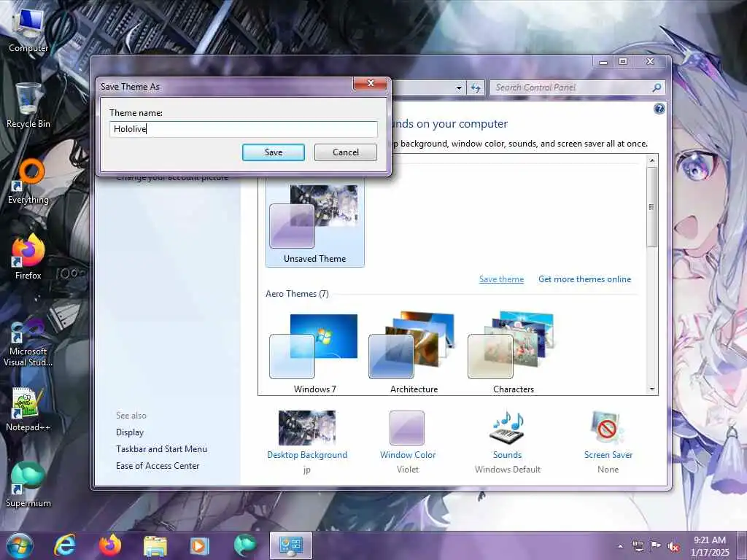747x560 pixels.
Task: Open Get more themes online link
Action: click(584, 279)
